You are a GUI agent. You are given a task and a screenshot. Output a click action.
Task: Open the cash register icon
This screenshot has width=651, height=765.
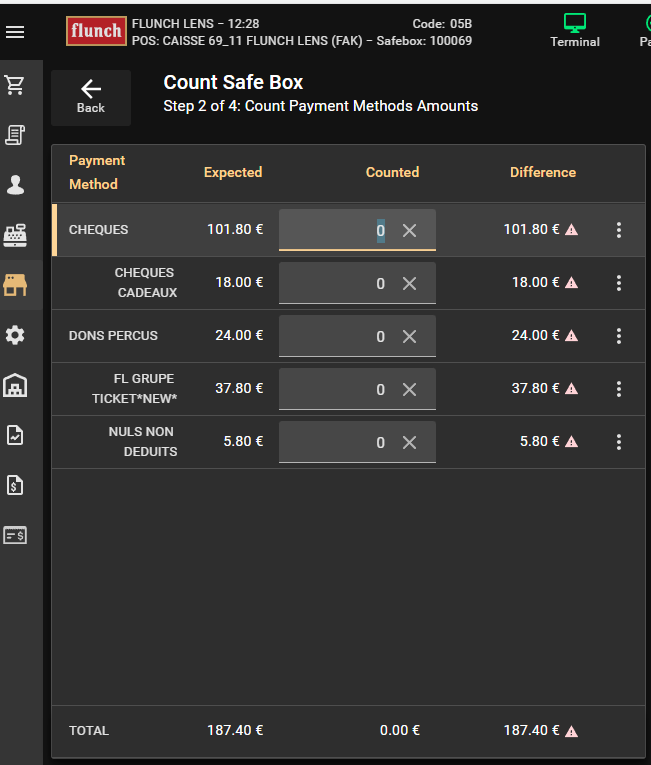coord(15,235)
